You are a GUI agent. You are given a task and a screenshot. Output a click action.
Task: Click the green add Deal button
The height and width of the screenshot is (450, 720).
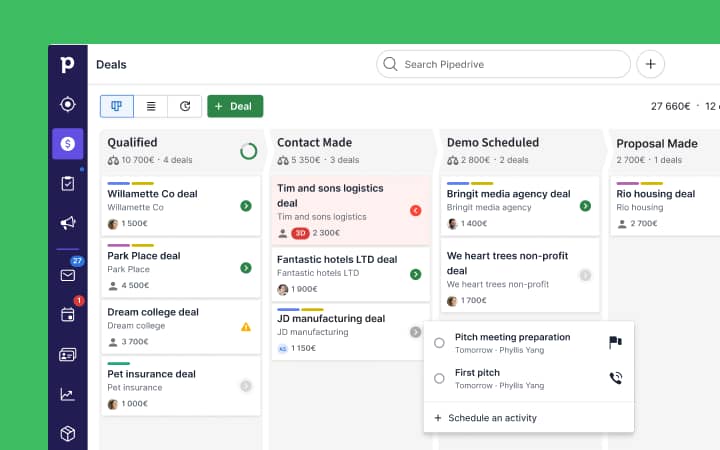pos(235,107)
